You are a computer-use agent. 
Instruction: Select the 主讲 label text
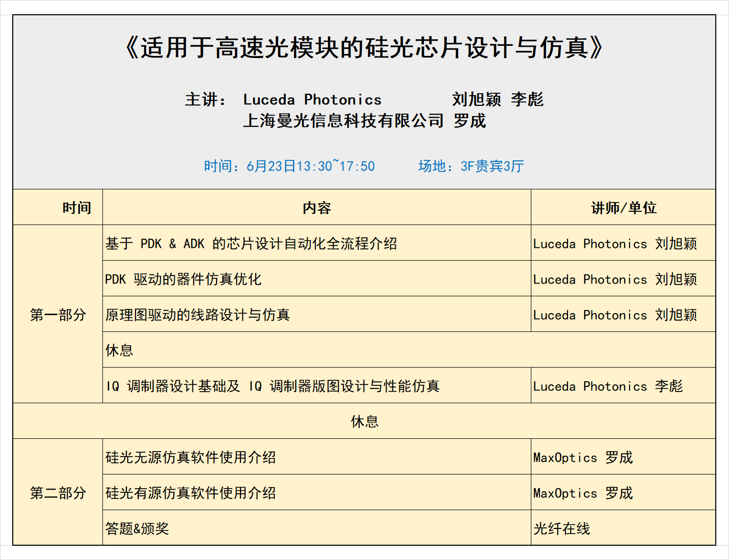point(205,99)
